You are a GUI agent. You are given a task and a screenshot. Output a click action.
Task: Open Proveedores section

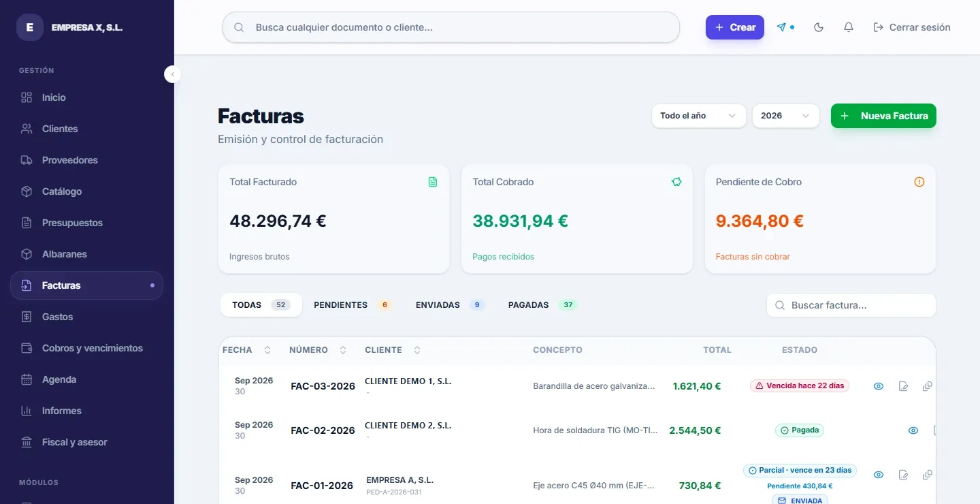coord(86,160)
